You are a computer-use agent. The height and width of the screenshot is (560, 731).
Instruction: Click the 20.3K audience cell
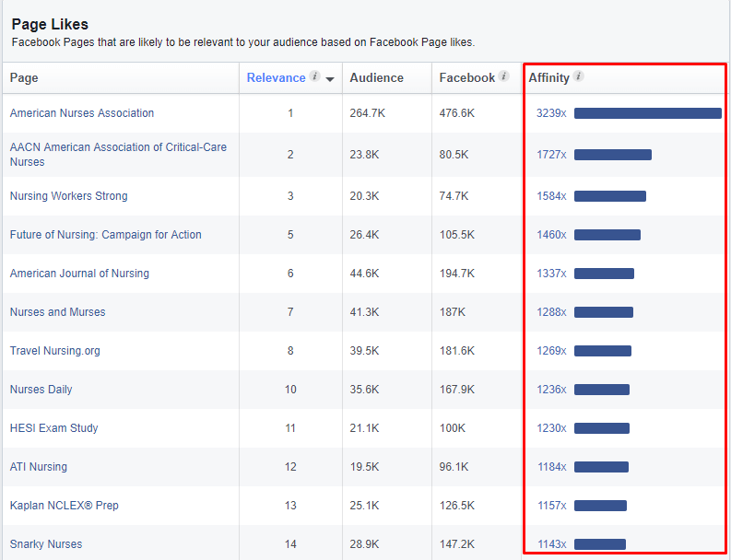point(364,195)
